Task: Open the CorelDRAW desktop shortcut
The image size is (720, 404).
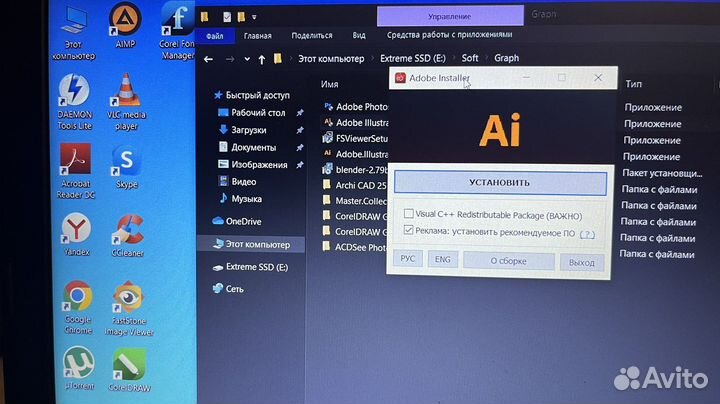Action: coord(129,370)
